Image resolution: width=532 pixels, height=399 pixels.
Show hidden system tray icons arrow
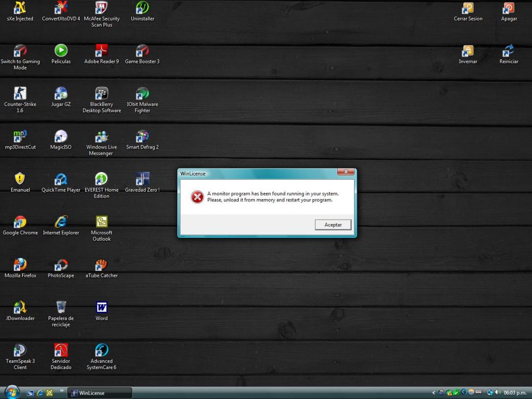[x=433, y=393]
